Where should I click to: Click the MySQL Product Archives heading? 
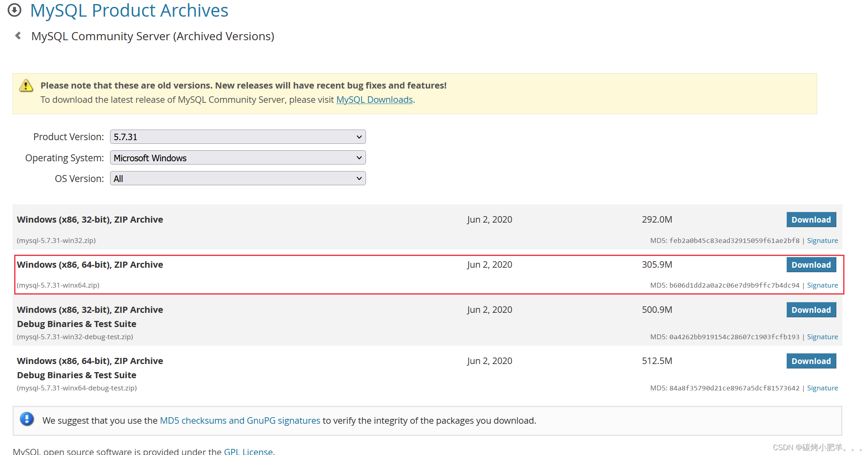click(129, 10)
